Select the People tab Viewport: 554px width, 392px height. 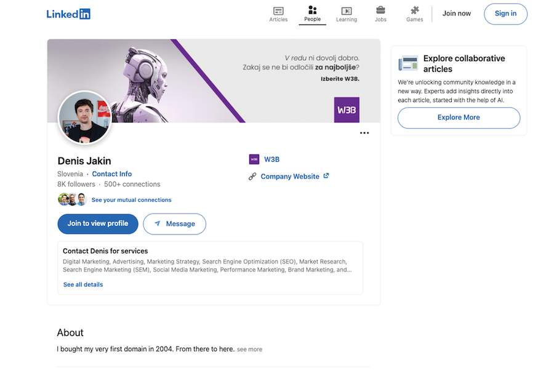(312, 14)
